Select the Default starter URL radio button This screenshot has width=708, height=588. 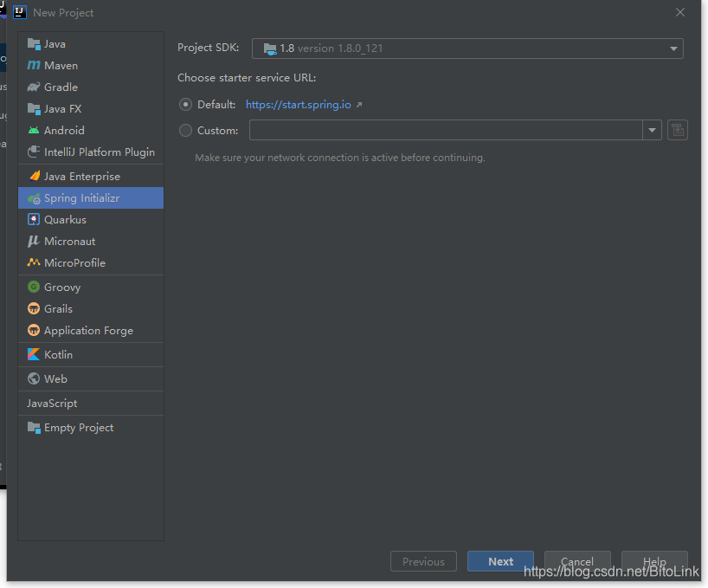[x=185, y=105]
